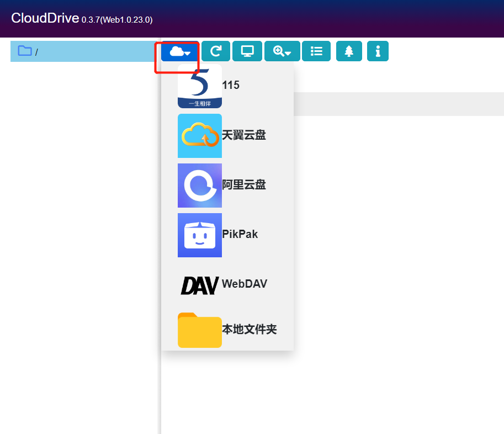This screenshot has height=434, width=504.
Task: Select the root folder in sidebar tree
Action: [36, 52]
